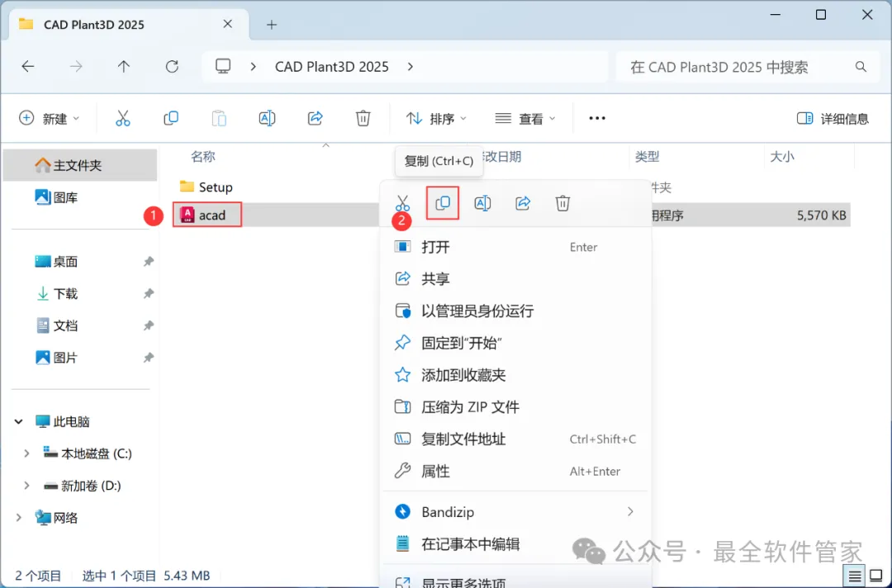Share via the context menu share icon

[523, 203]
